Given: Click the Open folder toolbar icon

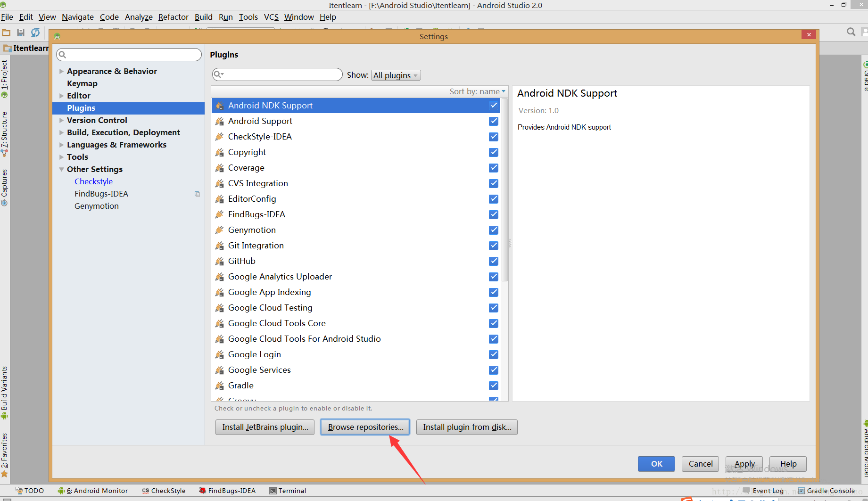Looking at the screenshot, I should tap(6, 33).
